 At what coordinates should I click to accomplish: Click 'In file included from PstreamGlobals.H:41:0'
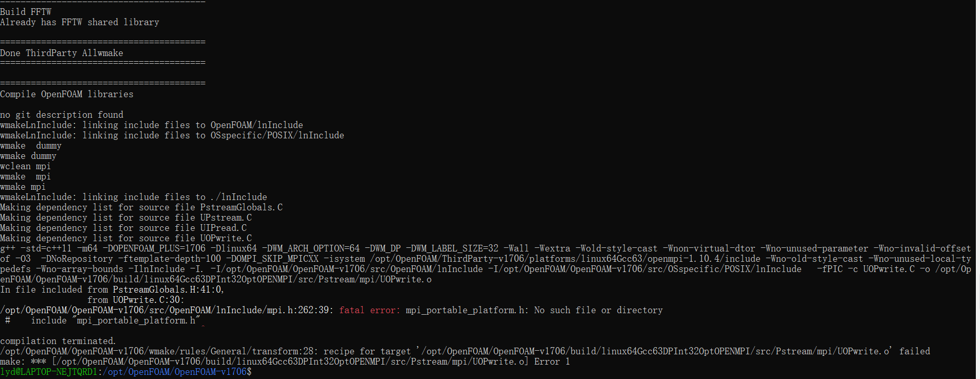[x=112, y=290]
